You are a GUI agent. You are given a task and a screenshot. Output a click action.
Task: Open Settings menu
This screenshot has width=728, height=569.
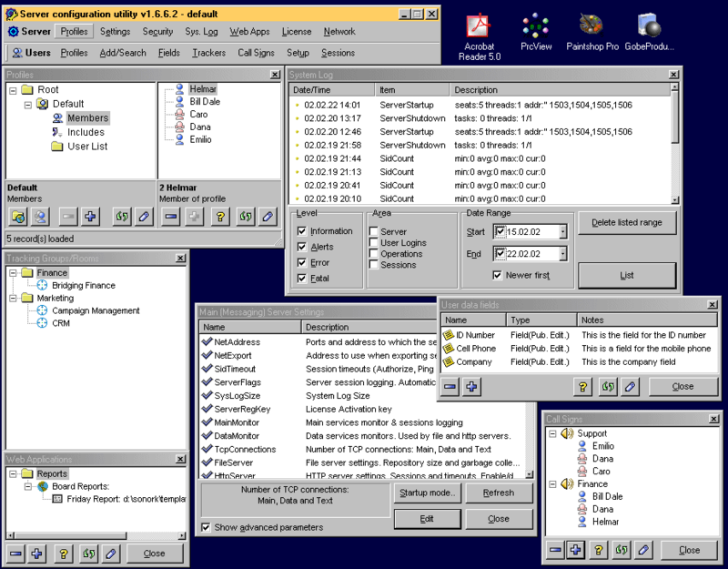[116, 32]
